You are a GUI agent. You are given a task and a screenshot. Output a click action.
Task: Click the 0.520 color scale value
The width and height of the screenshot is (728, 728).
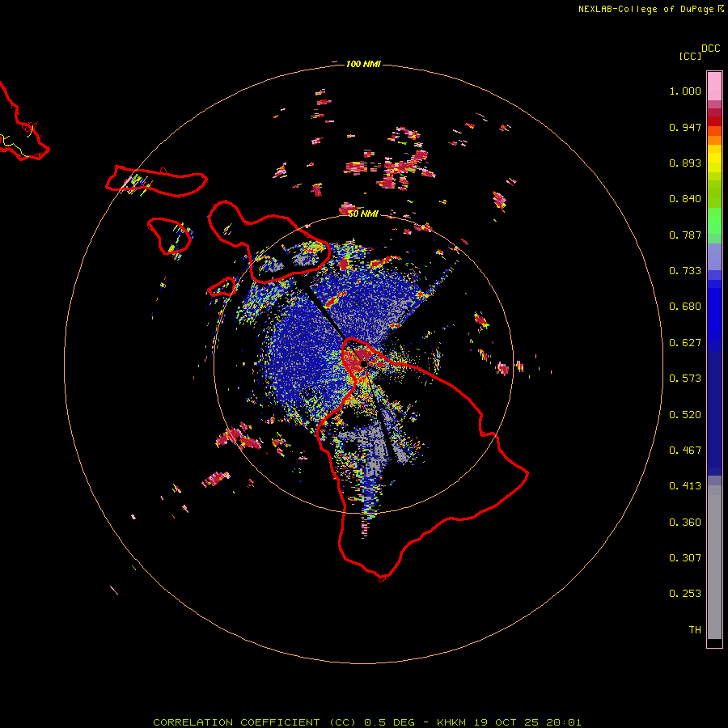pos(685,415)
